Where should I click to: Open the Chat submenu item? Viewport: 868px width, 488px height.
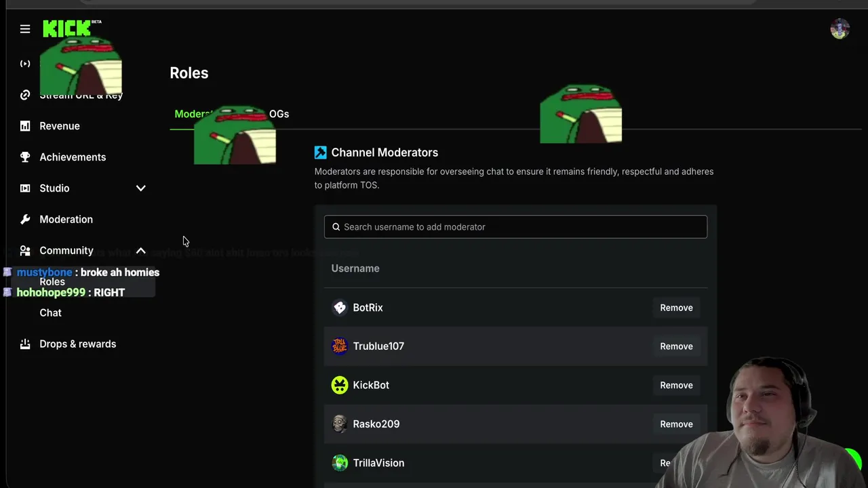(x=51, y=313)
